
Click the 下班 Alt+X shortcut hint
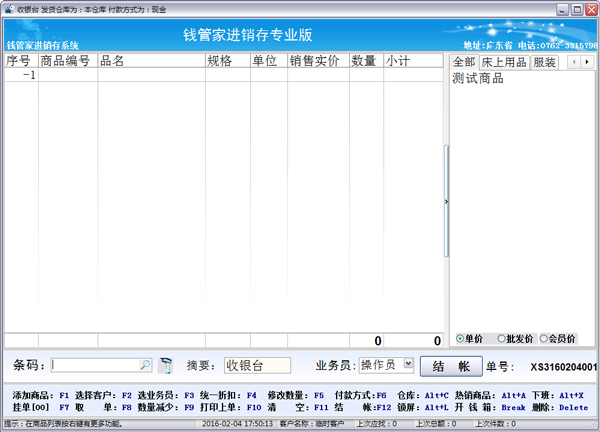558,395
